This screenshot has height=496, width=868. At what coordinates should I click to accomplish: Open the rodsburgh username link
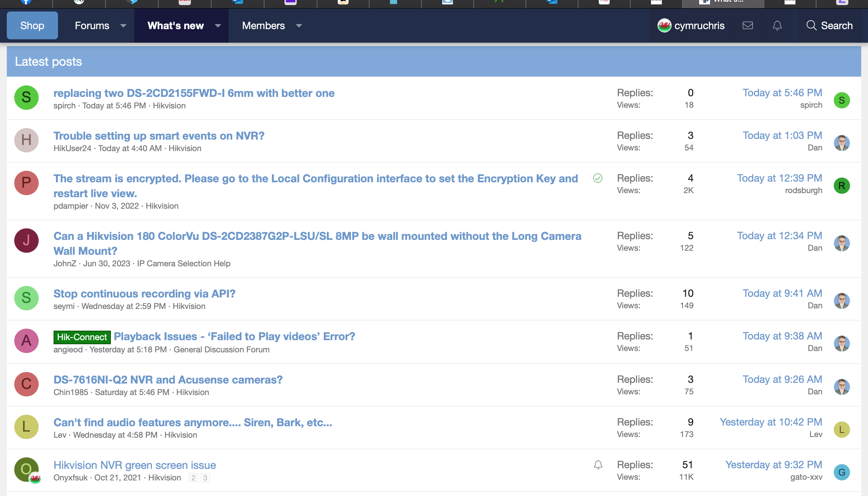point(804,190)
